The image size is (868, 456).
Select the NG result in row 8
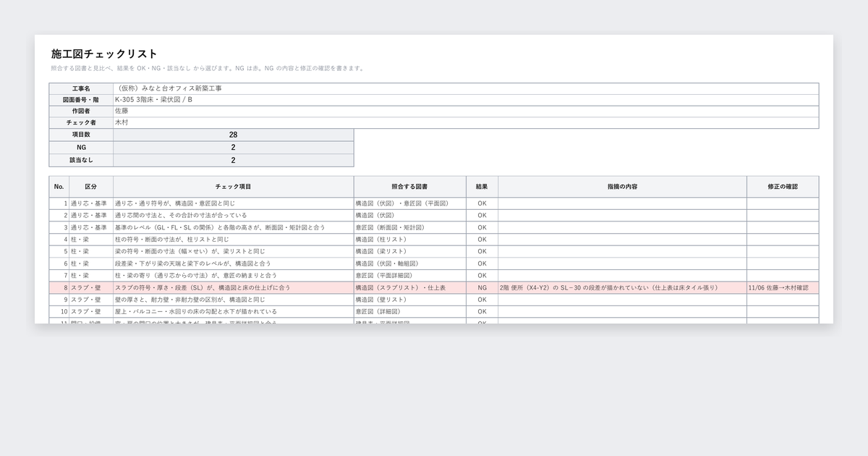click(482, 287)
